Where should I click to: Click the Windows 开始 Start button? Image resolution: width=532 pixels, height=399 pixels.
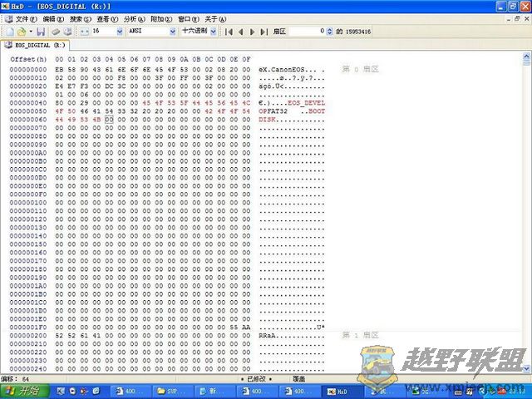[23, 391]
